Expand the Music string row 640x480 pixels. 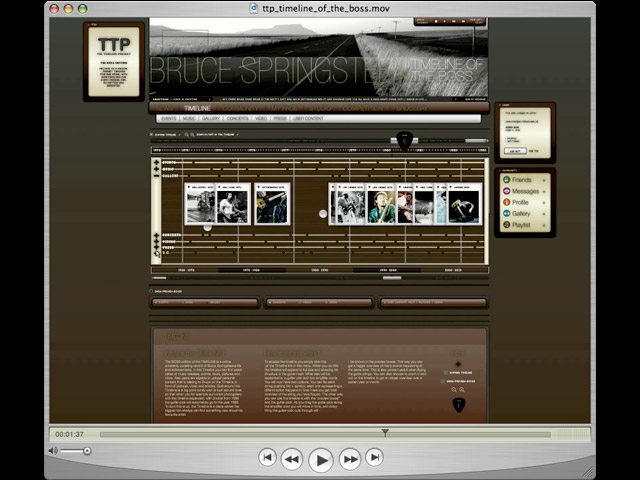156,169
